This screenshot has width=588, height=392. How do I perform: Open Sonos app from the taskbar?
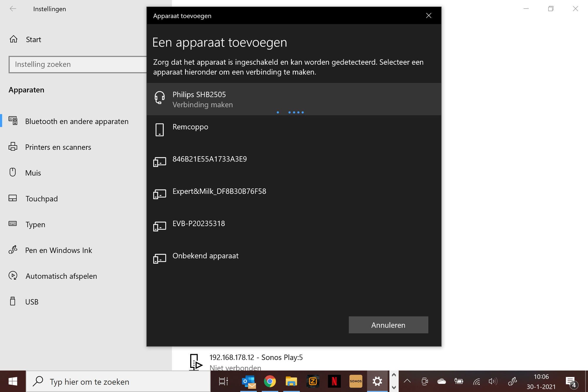click(x=356, y=382)
